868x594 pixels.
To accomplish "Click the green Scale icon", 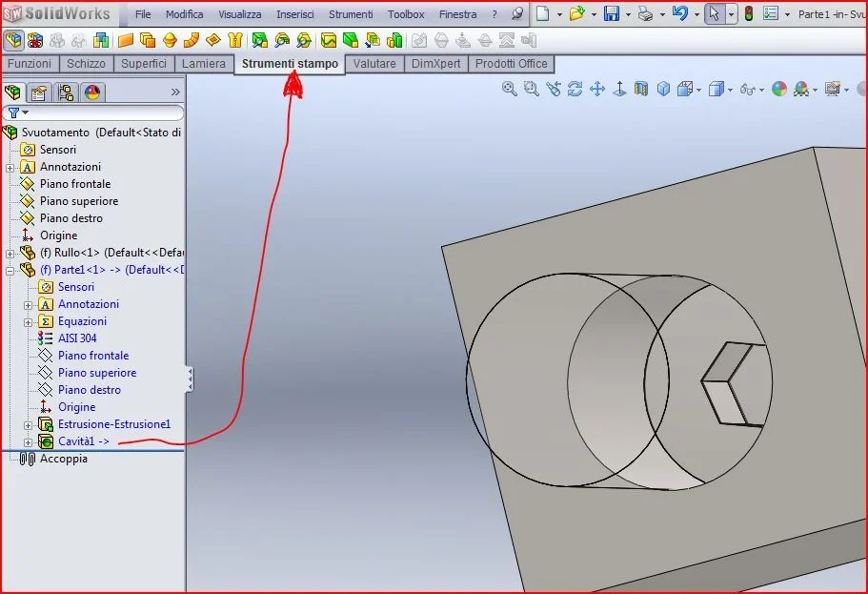I will pos(394,40).
